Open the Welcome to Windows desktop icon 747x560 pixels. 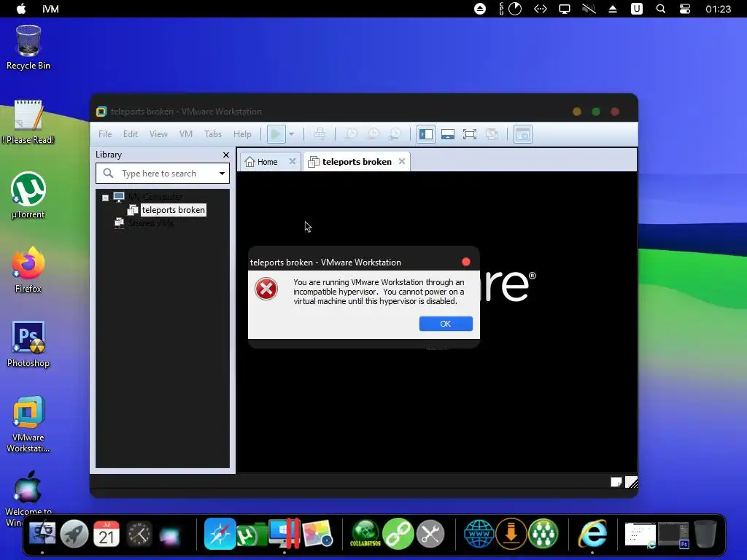[28, 497]
